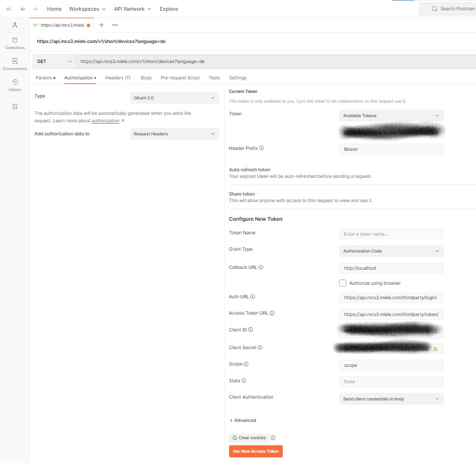Click the Access Token URL field
476x463 pixels.
(x=392, y=314)
